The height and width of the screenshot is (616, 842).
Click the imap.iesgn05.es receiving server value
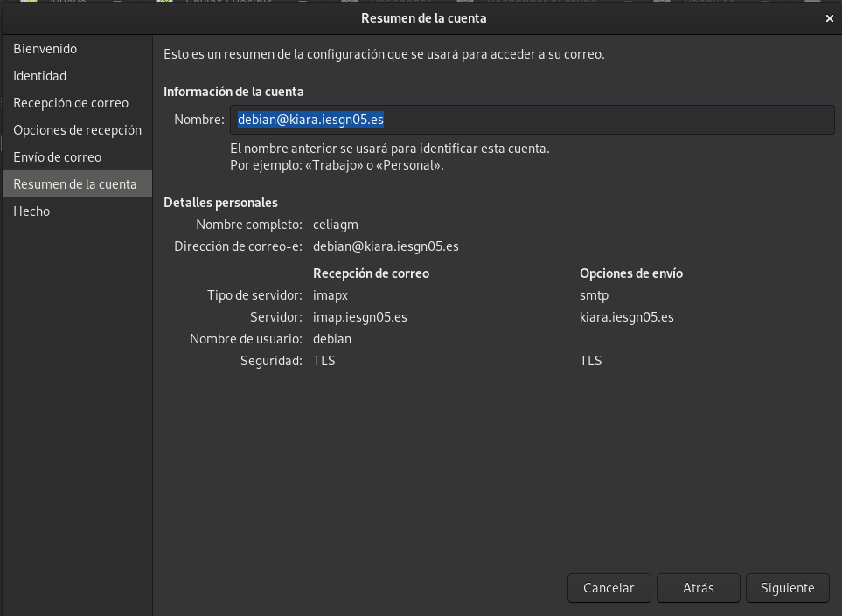coord(360,317)
